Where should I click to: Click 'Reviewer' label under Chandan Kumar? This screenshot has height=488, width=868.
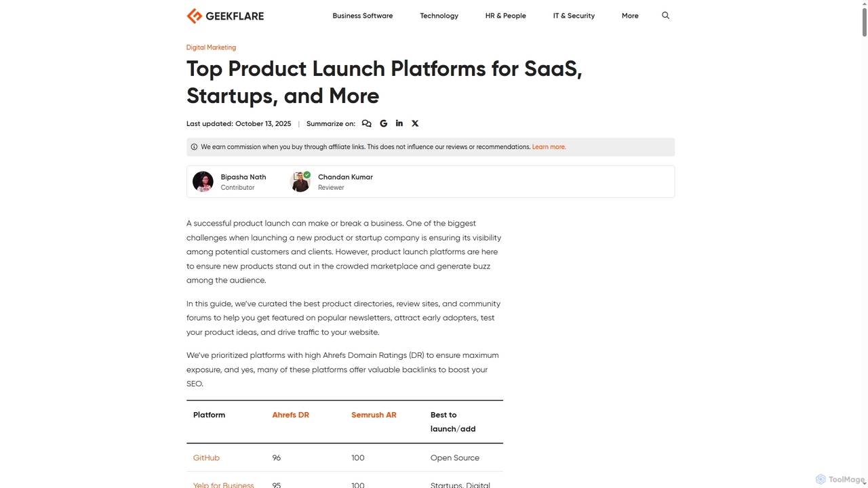click(331, 188)
